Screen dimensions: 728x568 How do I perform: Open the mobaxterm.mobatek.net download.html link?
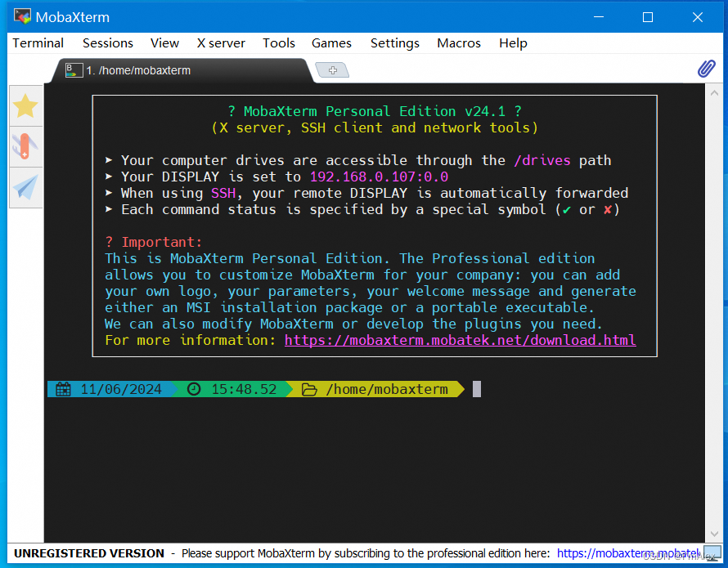click(460, 340)
